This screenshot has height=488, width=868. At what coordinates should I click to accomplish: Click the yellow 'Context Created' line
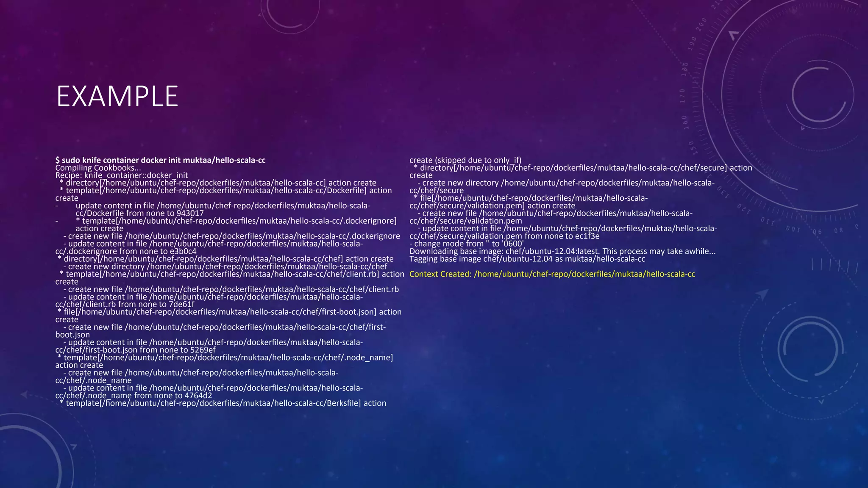(552, 274)
